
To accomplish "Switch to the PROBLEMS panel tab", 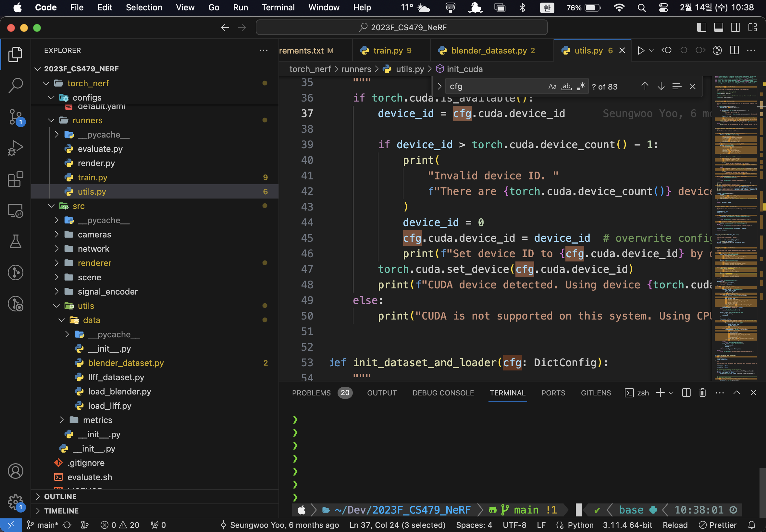I will [x=311, y=393].
